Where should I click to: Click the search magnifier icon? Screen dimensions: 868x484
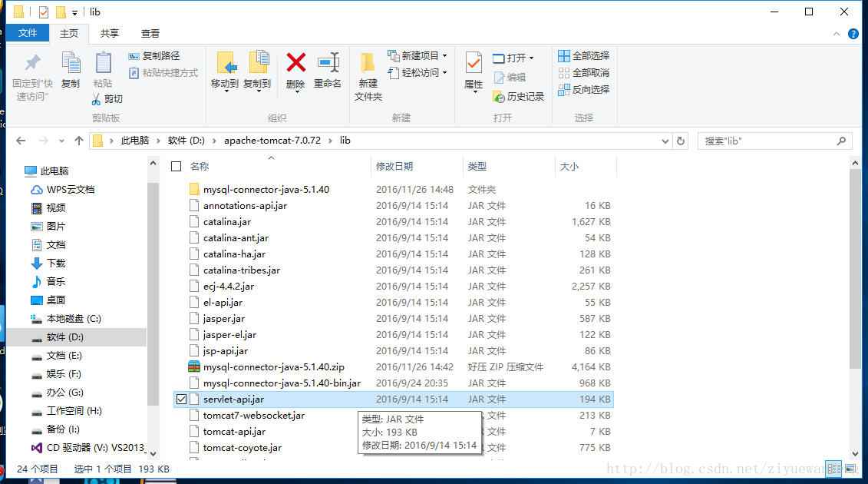click(x=841, y=141)
